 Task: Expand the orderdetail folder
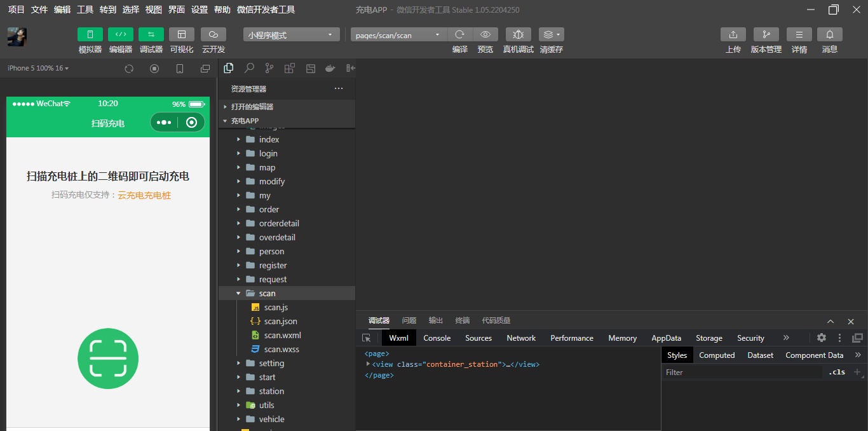point(287,223)
